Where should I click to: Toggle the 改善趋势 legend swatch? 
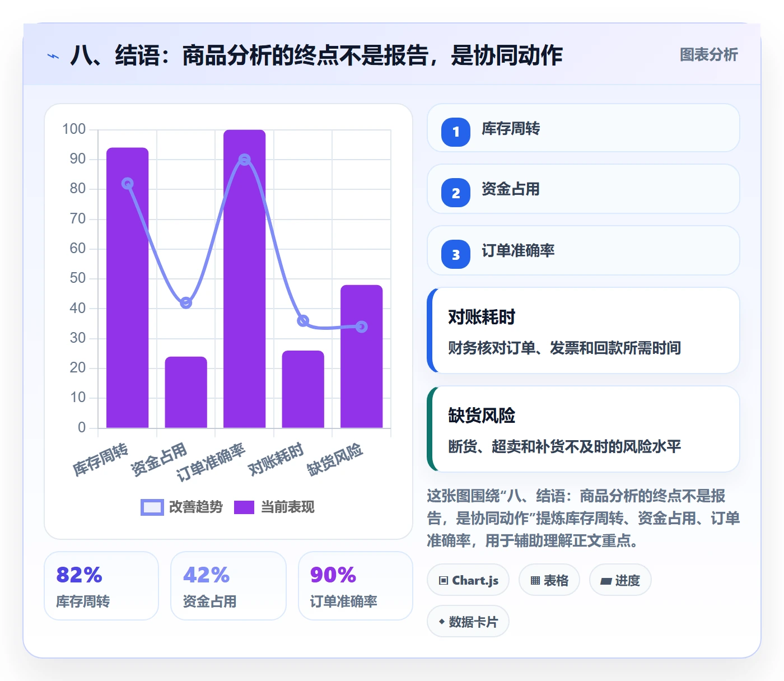(152, 507)
